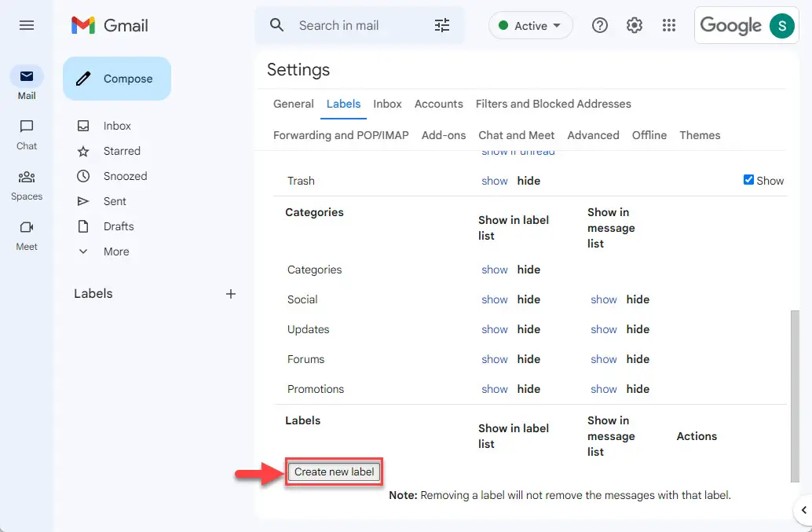The image size is (812, 532).
Task: Switch to the Filters and Blocked Addresses tab
Action: point(553,104)
